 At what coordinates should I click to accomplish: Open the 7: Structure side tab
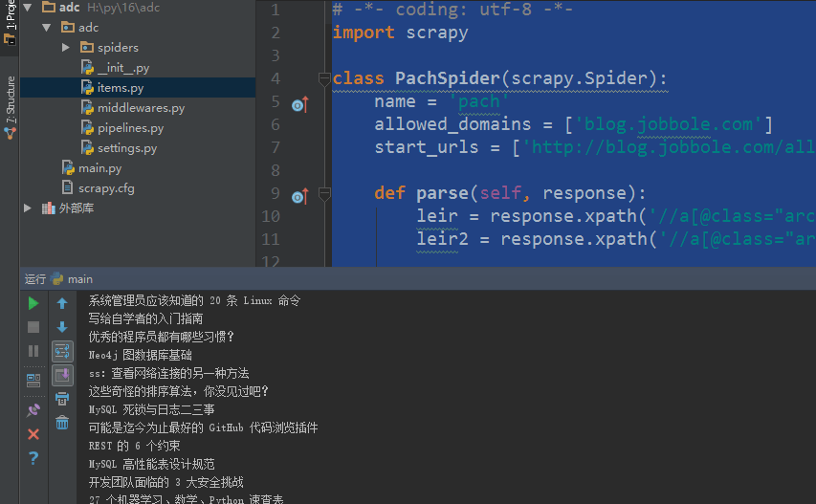(x=10, y=108)
